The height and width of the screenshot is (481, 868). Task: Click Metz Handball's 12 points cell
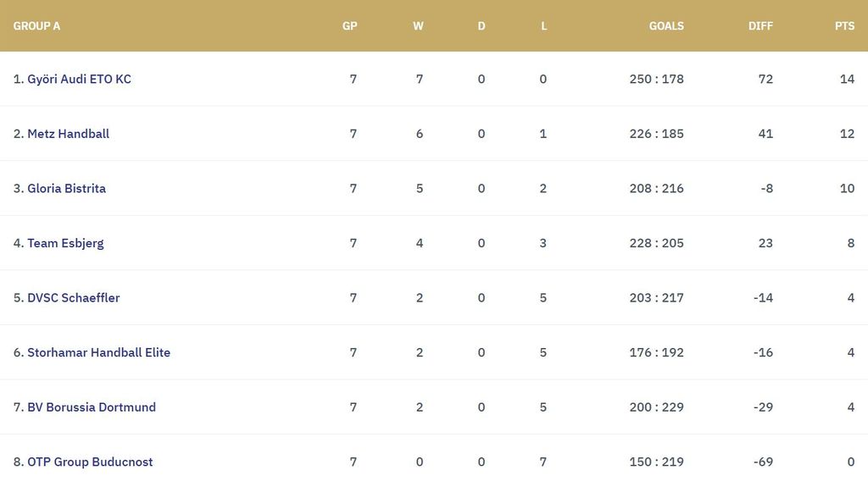[847, 134]
